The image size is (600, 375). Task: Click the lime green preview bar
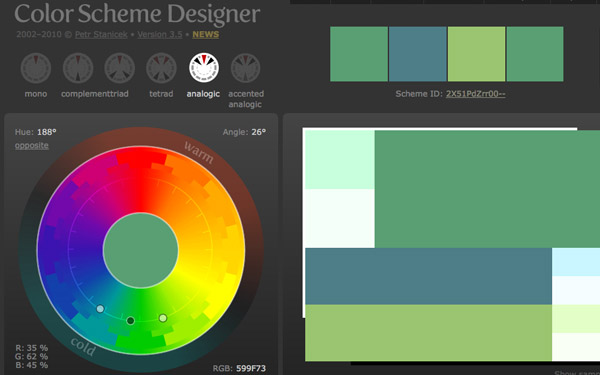pos(429,333)
